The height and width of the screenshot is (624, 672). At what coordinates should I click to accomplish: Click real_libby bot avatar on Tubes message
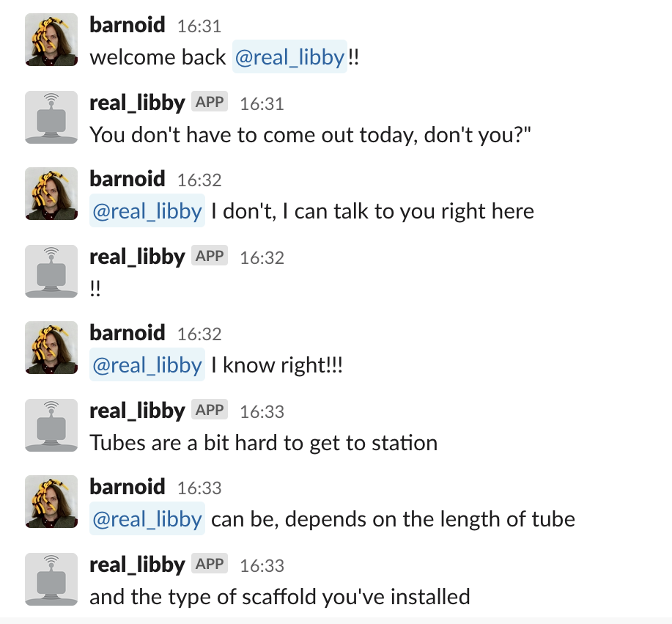(51, 425)
